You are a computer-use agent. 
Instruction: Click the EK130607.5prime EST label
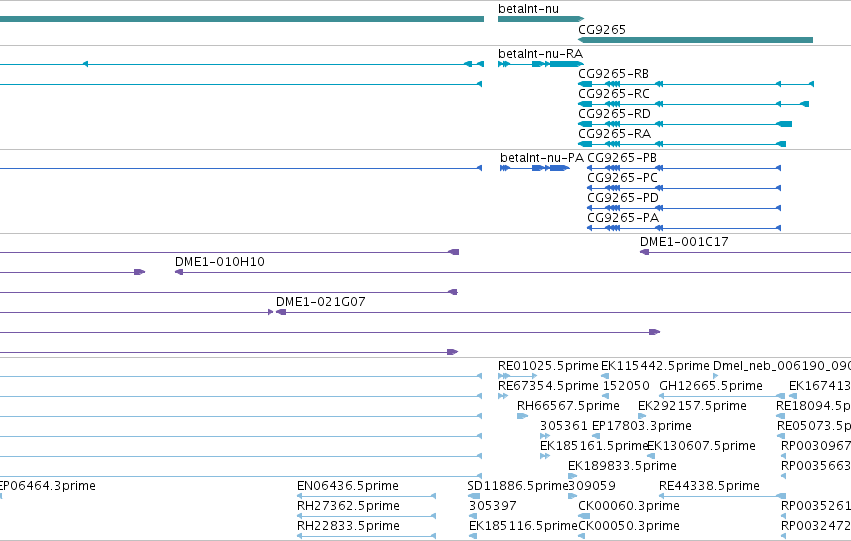click(x=701, y=446)
